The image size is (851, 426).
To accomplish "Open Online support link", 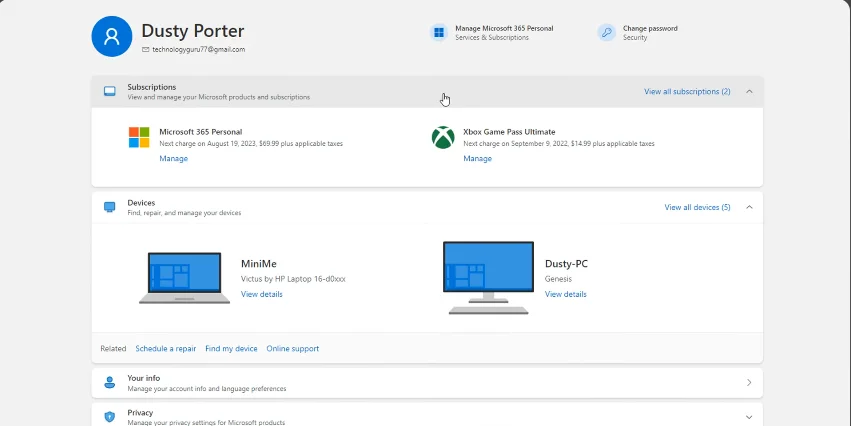I will pyautogui.click(x=293, y=348).
